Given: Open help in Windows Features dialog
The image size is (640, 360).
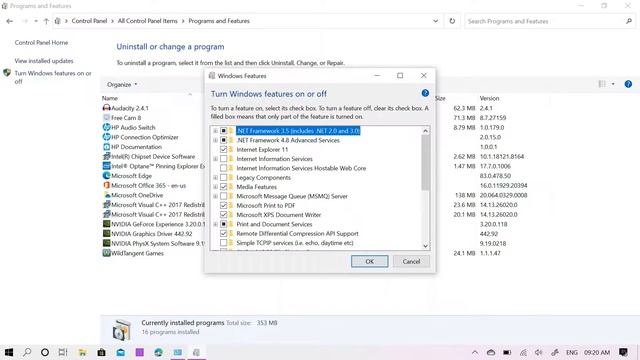Looking at the screenshot, I should point(425,93).
